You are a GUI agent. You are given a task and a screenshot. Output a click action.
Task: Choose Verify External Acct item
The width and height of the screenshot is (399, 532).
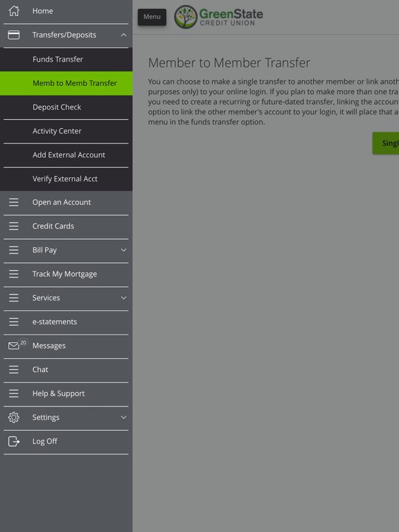tap(66, 179)
